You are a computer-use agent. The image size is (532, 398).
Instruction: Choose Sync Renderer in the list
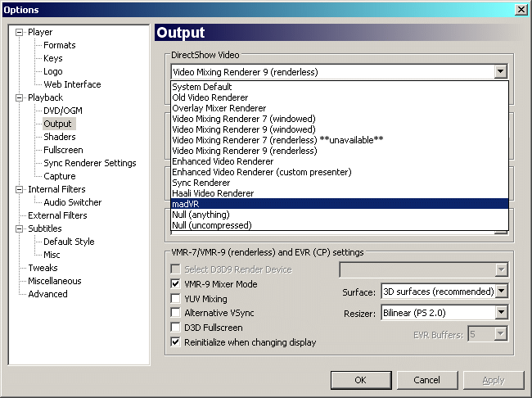(x=340, y=183)
